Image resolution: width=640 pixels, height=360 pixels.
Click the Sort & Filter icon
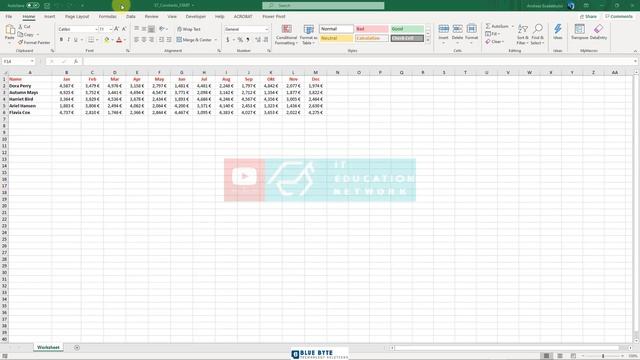pyautogui.click(x=522, y=29)
